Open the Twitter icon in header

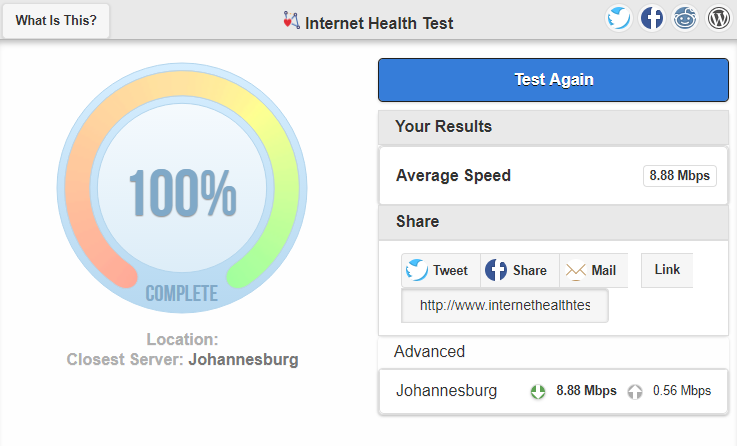pyautogui.click(x=618, y=19)
